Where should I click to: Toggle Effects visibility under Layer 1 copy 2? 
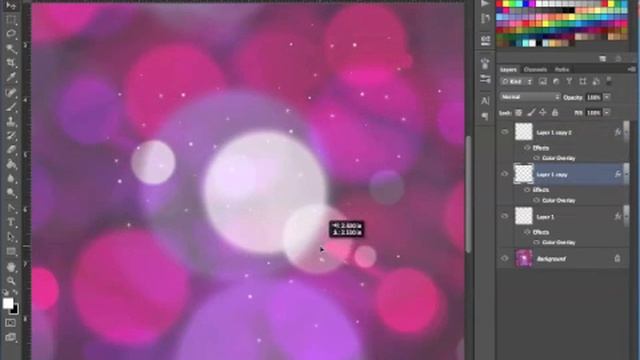pyautogui.click(x=527, y=148)
